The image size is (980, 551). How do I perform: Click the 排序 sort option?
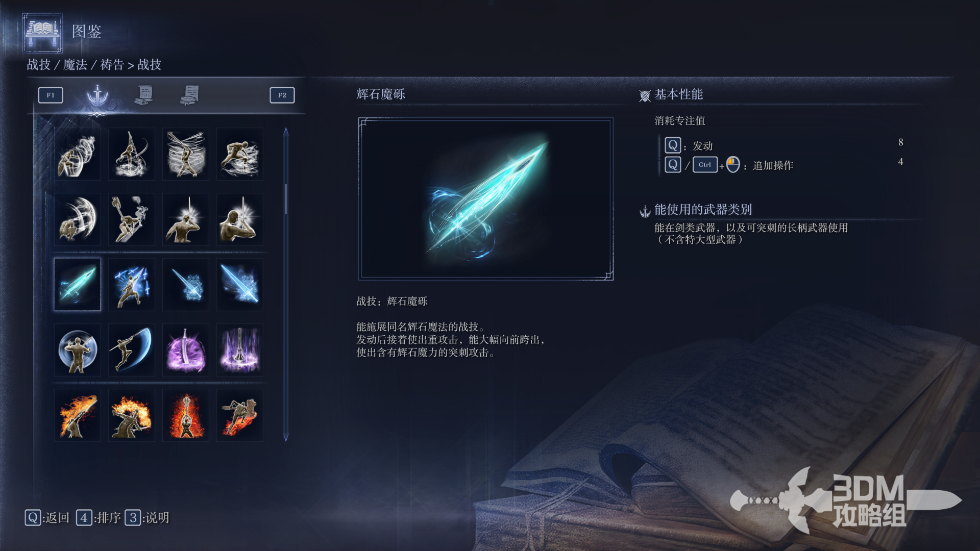click(99, 518)
